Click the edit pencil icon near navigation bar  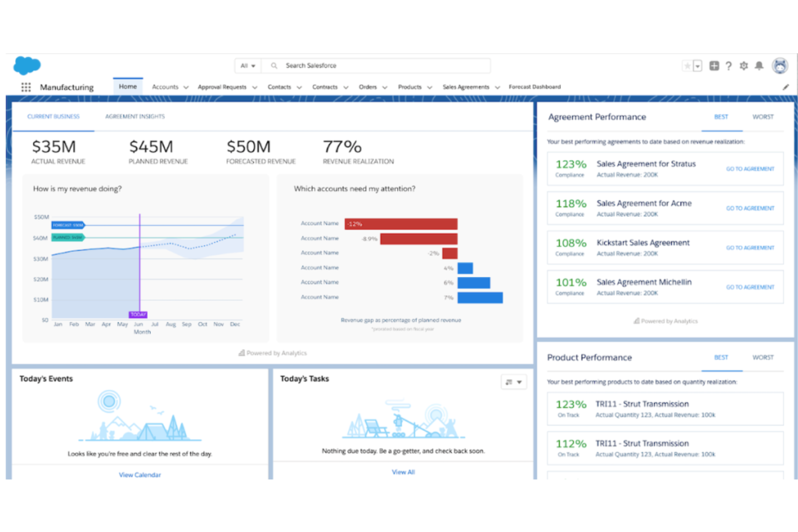point(786,87)
